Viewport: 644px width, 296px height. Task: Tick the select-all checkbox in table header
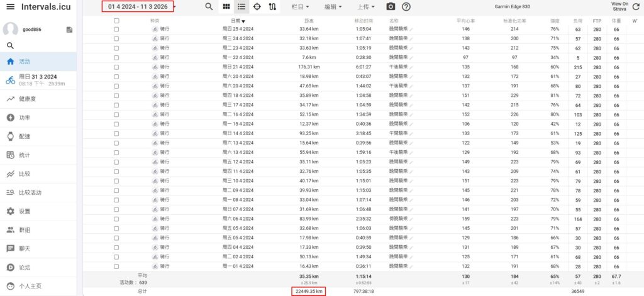tap(116, 21)
